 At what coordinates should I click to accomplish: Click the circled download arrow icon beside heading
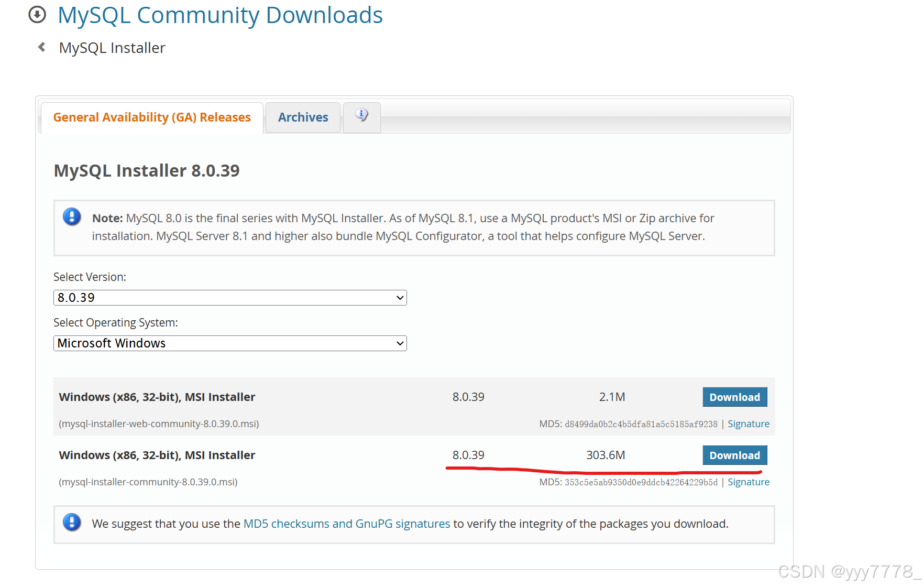(x=36, y=15)
